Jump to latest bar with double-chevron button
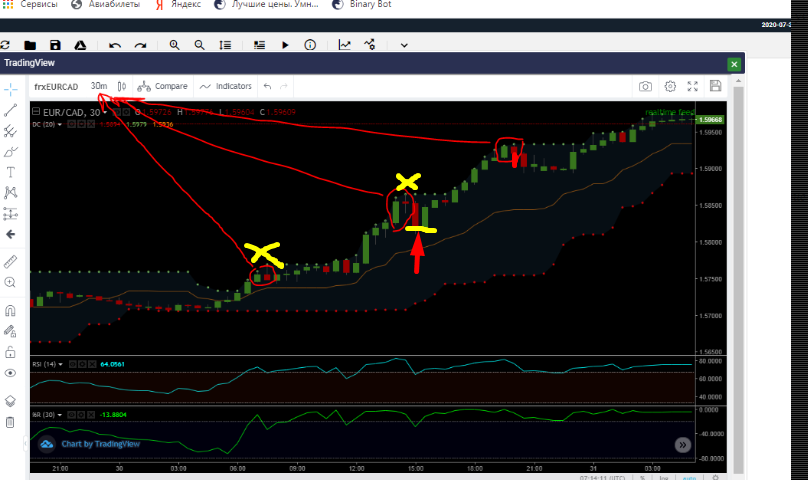 click(x=683, y=445)
